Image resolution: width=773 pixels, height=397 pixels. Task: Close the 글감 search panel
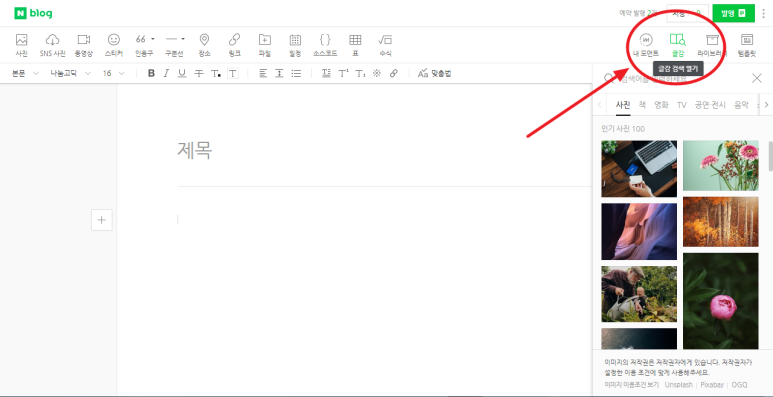point(757,78)
